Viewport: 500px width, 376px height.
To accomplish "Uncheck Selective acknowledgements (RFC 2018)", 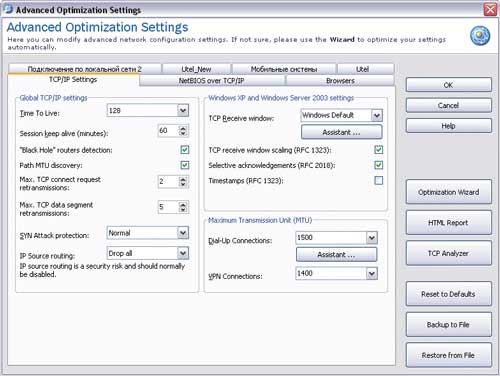I will [379, 165].
